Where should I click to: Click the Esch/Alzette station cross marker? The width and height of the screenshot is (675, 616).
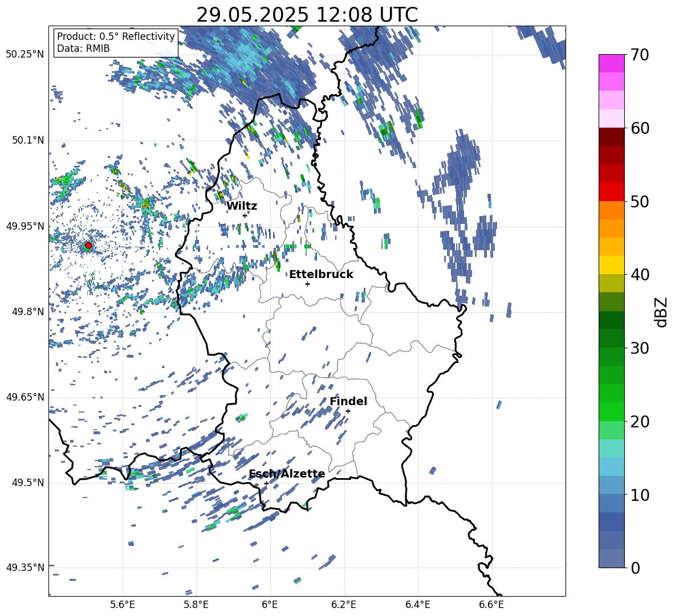(266, 483)
